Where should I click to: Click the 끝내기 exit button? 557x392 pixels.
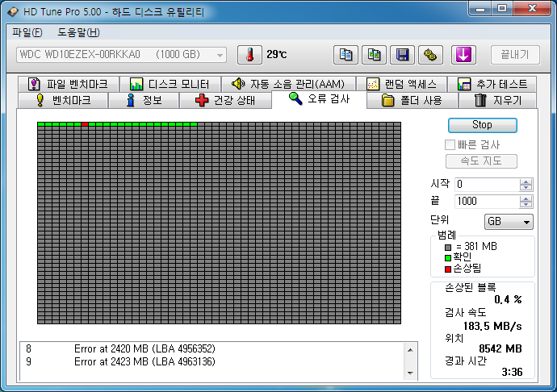[x=514, y=55]
